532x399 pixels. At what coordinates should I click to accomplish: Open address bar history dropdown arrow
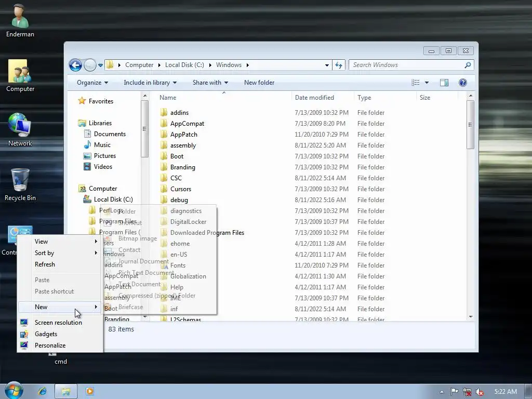327,65
